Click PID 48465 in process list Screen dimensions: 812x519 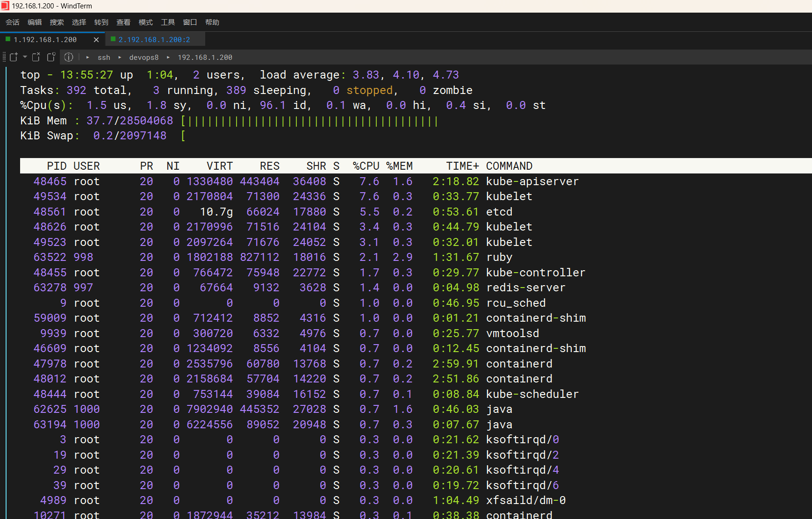pos(50,181)
